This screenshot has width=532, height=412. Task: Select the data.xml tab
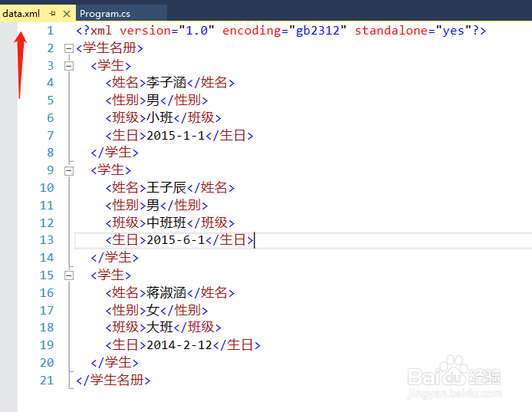coord(21,14)
